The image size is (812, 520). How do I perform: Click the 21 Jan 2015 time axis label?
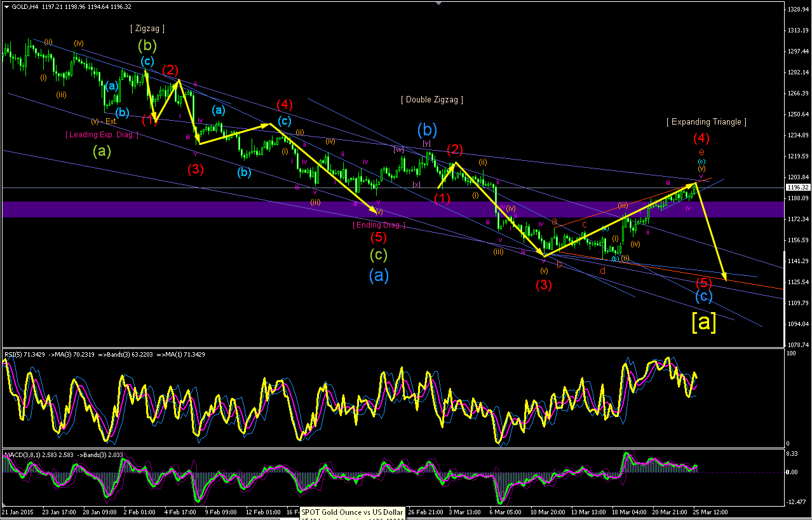tap(17, 511)
